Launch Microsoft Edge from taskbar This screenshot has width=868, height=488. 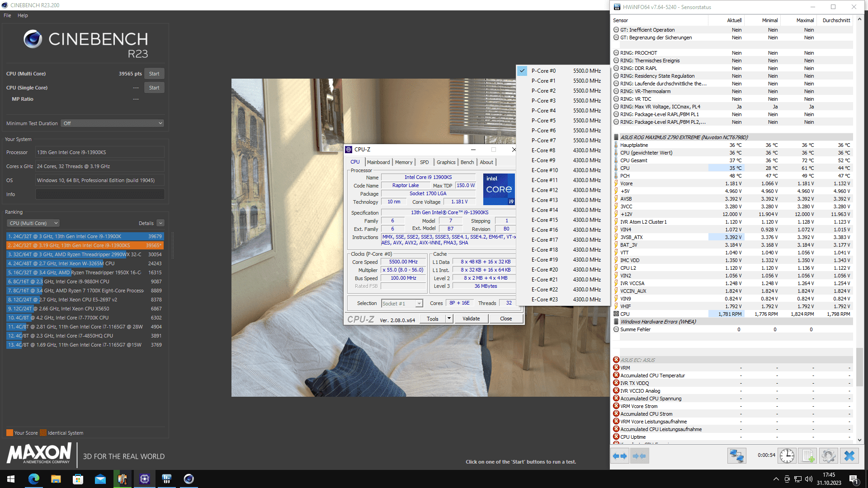point(34,479)
